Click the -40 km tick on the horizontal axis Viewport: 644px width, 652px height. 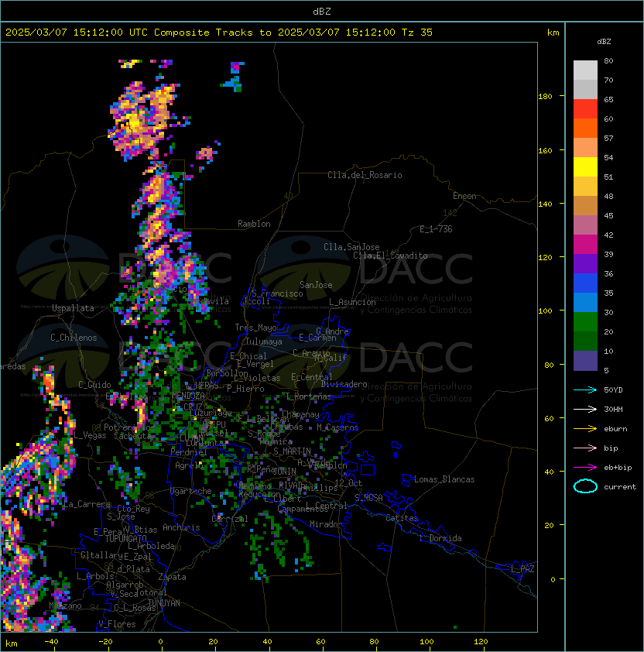click(x=51, y=642)
